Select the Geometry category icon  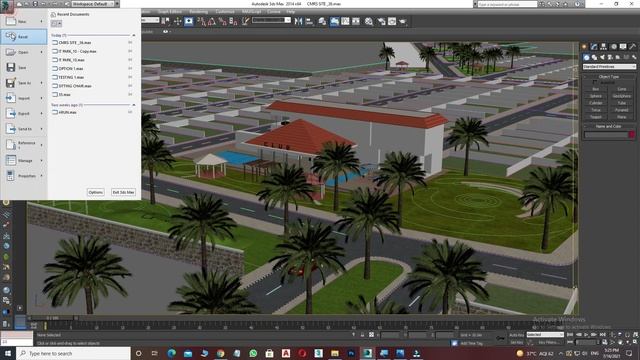point(587,58)
